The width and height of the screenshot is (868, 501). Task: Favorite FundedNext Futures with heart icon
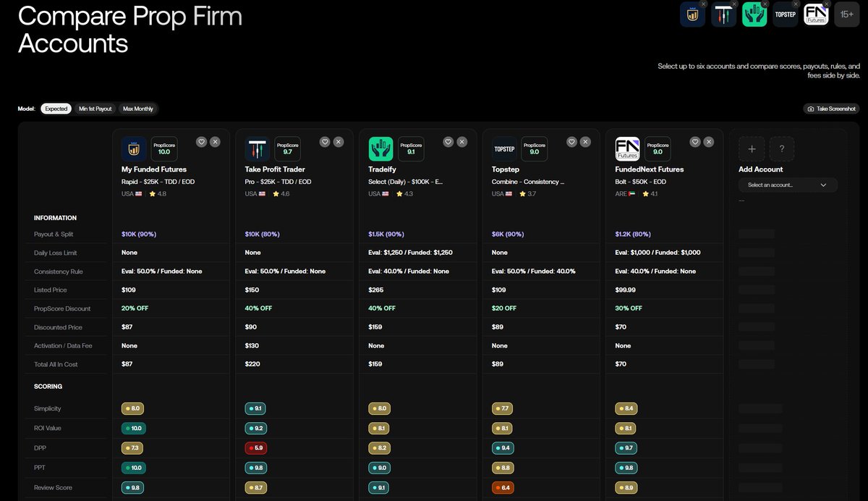click(x=695, y=142)
